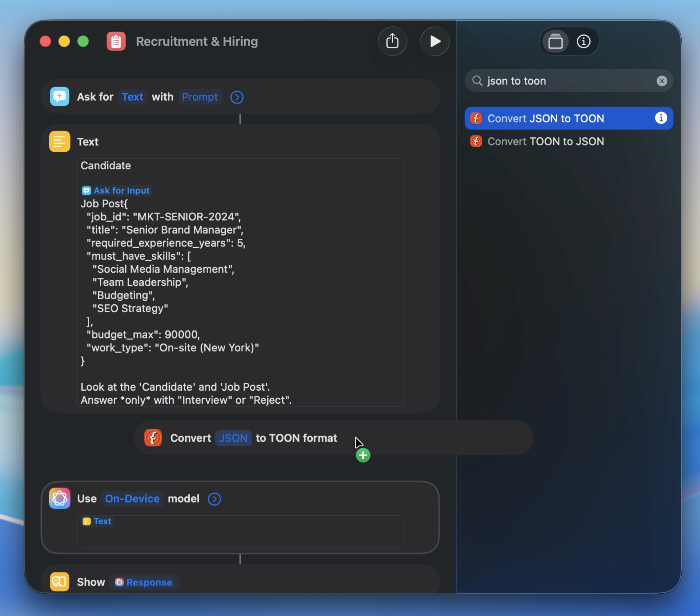Click the JSON parameter token
The width and height of the screenshot is (700, 616).
point(233,438)
